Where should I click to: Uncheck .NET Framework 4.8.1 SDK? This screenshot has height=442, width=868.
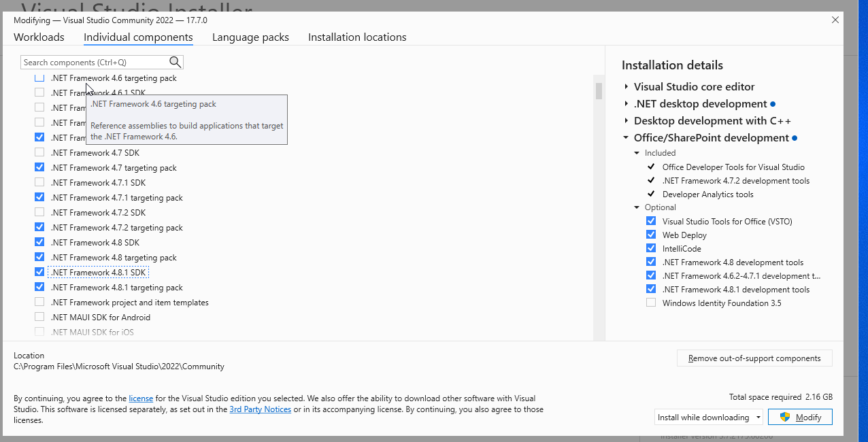[39, 272]
